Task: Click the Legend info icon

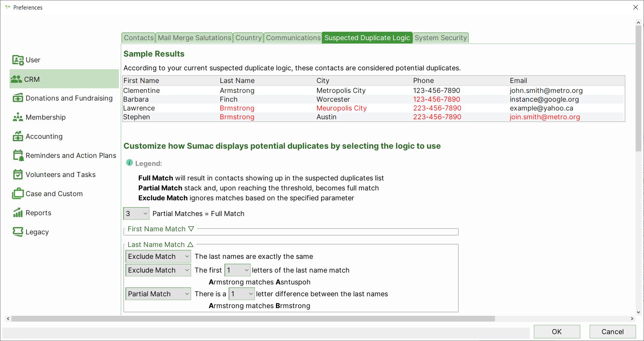Action: coord(130,163)
